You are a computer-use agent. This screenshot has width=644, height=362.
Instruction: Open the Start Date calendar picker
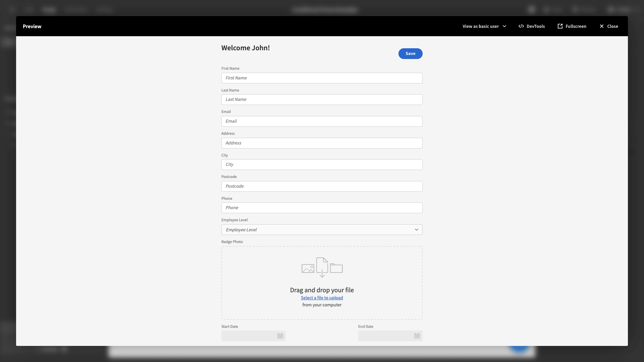click(280, 336)
